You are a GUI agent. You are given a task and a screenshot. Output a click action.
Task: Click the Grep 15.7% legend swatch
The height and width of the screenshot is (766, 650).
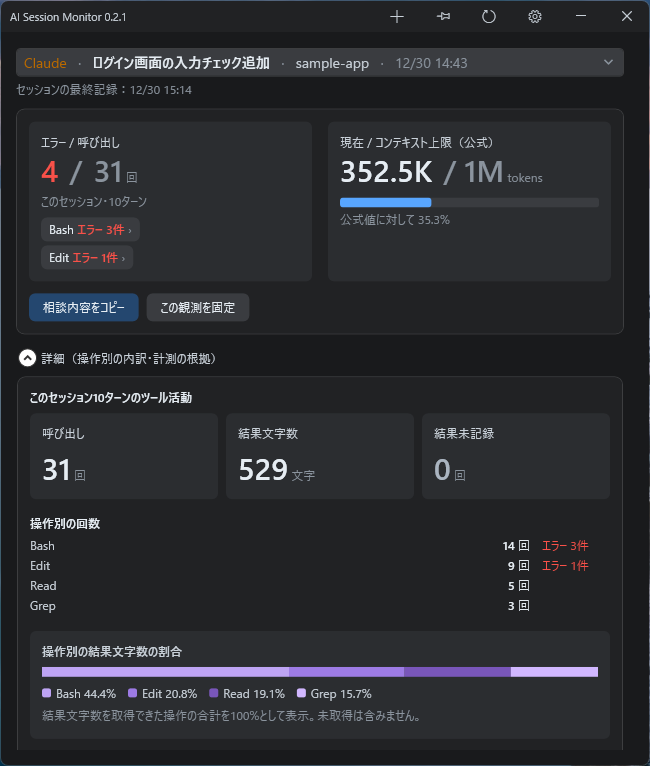(x=301, y=693)
